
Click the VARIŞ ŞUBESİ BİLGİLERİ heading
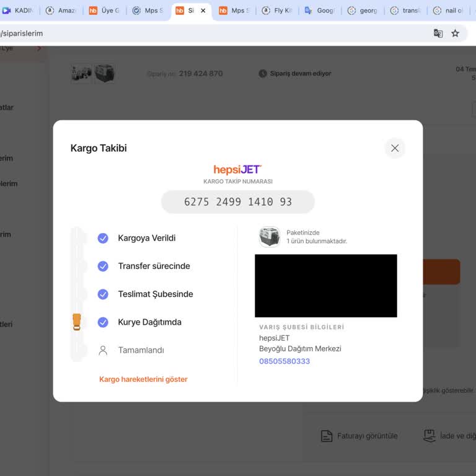click(301, 327)
